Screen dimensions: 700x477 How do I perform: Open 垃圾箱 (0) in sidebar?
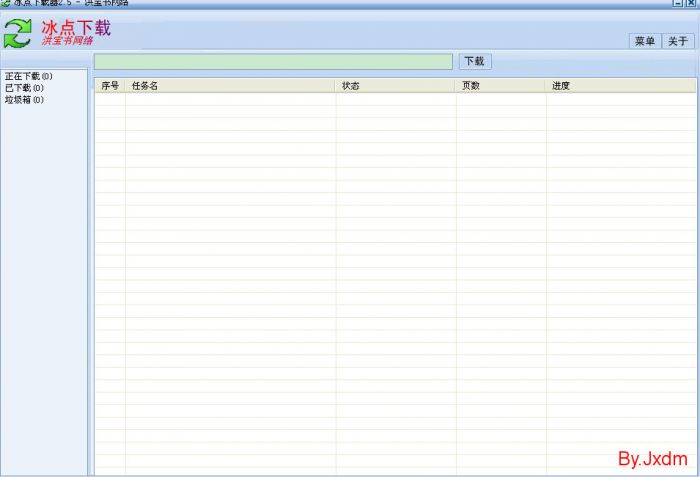(24, 100)
